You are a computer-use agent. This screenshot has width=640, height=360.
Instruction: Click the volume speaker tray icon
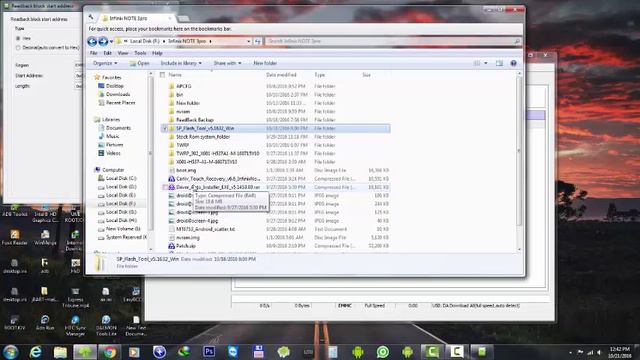click(x=599, y=352)
